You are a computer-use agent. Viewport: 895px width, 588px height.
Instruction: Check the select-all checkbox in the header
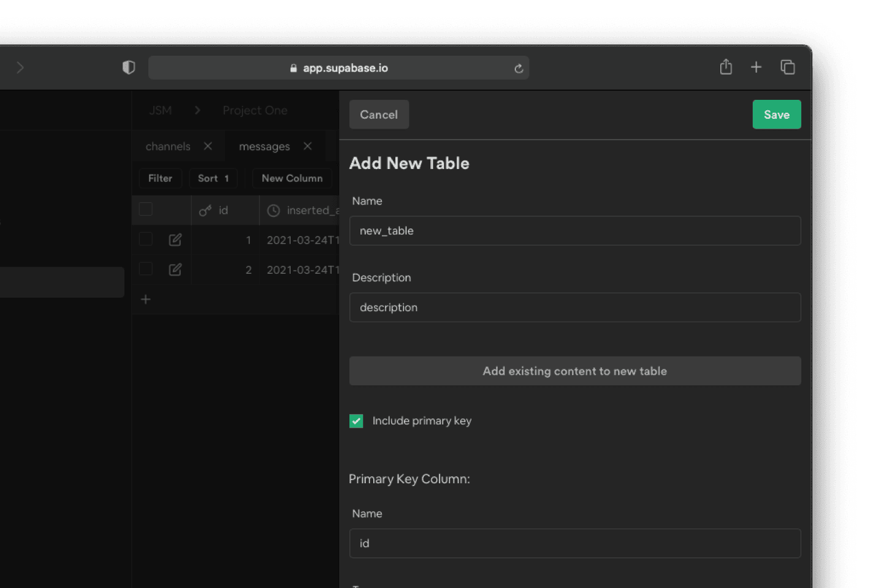coord(145,209)
